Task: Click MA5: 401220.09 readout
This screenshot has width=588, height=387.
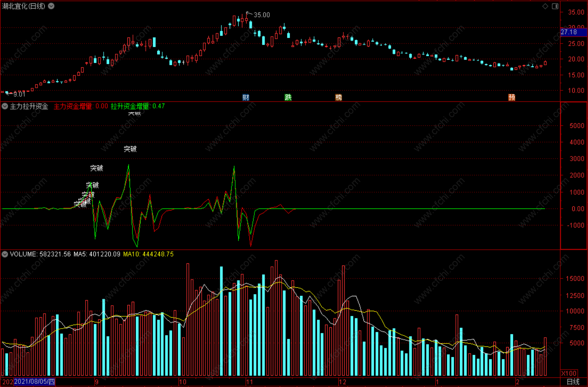Action: coord(97,254)
